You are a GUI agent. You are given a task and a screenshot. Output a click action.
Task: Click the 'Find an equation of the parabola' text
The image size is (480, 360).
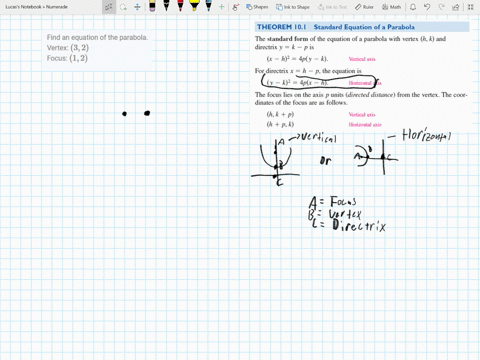pyautogui.click(x=97, y=37)
